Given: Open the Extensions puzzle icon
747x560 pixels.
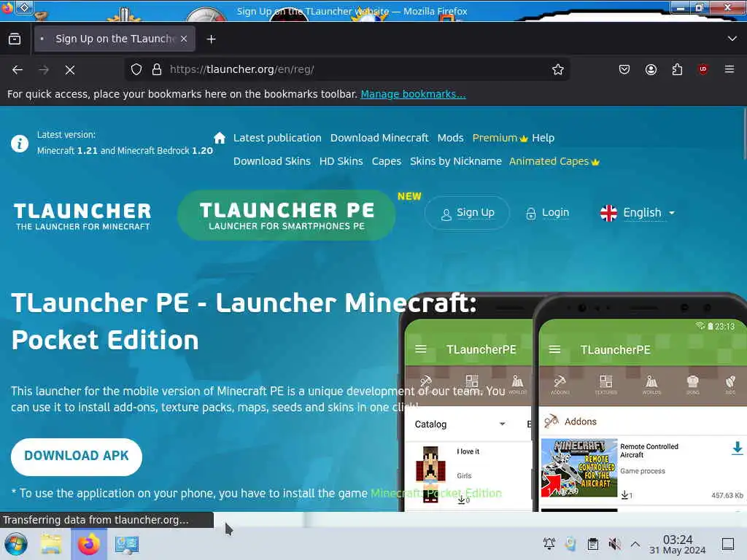Looking at the screenshot, I should point(677,69).
